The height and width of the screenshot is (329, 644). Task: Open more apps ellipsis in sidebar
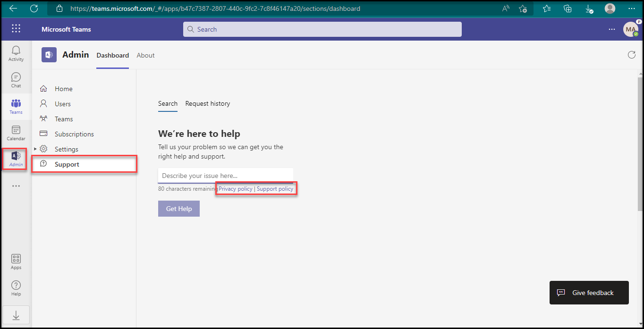pyautogui.click(x=16, y=186)
